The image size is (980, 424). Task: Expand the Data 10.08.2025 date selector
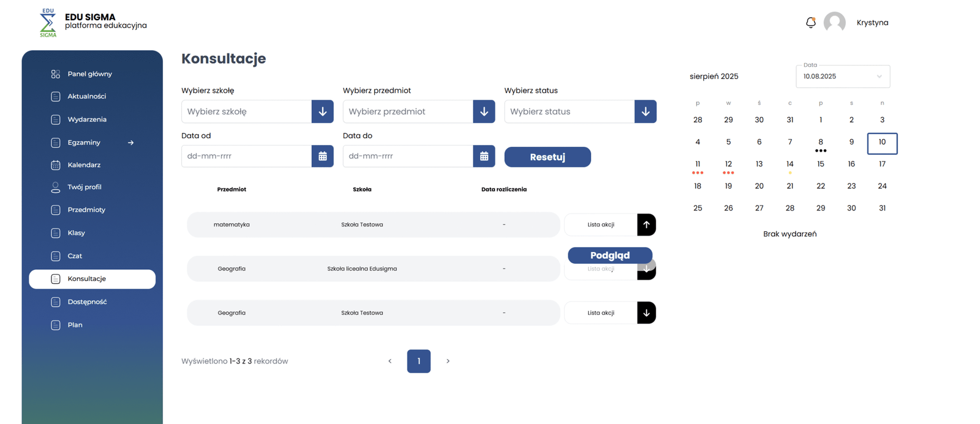pos(879,76)
